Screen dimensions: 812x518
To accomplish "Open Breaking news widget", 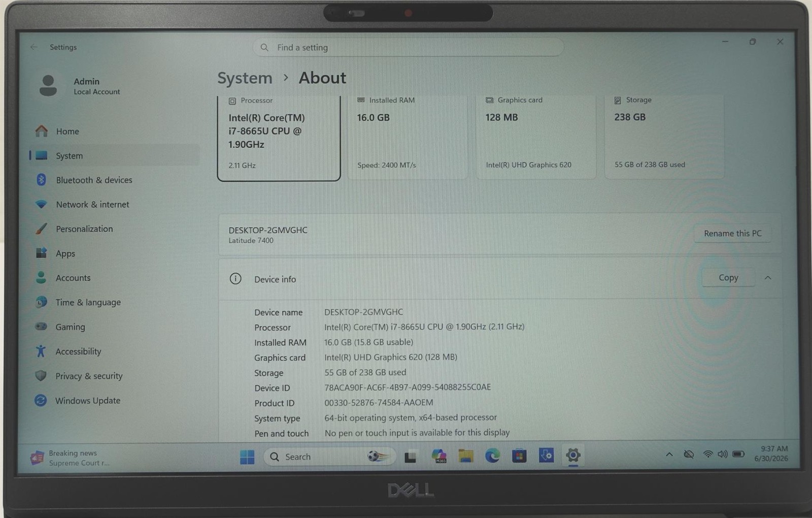I will click(71, 458).
